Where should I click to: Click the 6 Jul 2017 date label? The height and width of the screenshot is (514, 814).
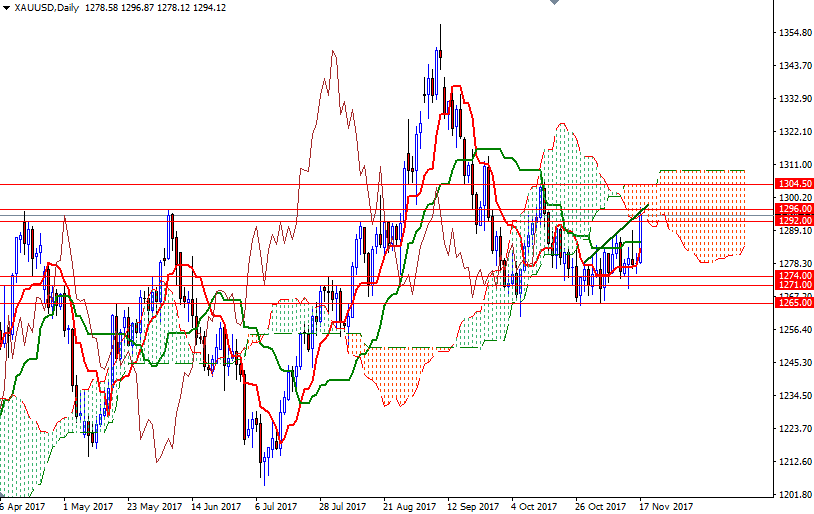click(275, 506)
